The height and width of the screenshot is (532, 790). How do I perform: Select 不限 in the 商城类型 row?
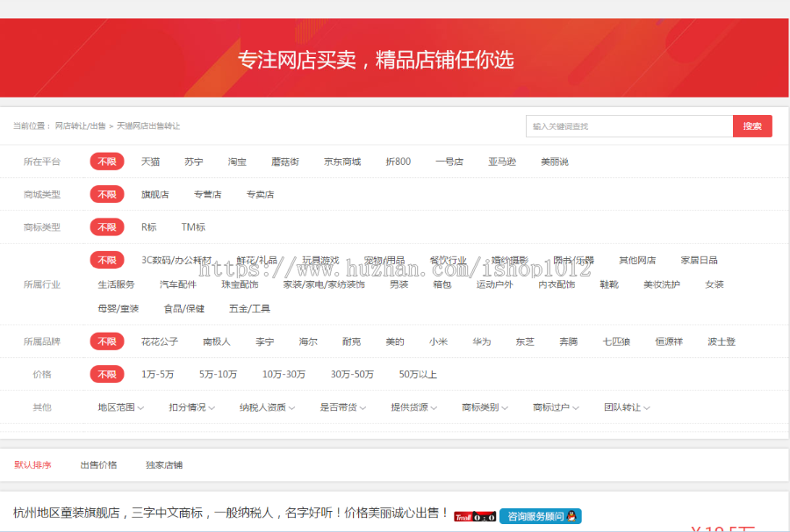pyautogui.click(x=107, y=195)
